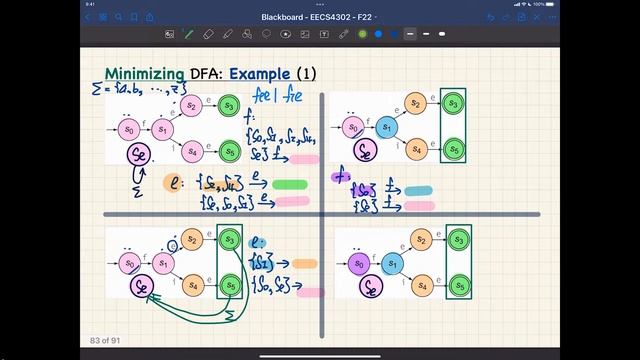
Task: Open the more options ellipsis menu
Action: coord(552,18)
